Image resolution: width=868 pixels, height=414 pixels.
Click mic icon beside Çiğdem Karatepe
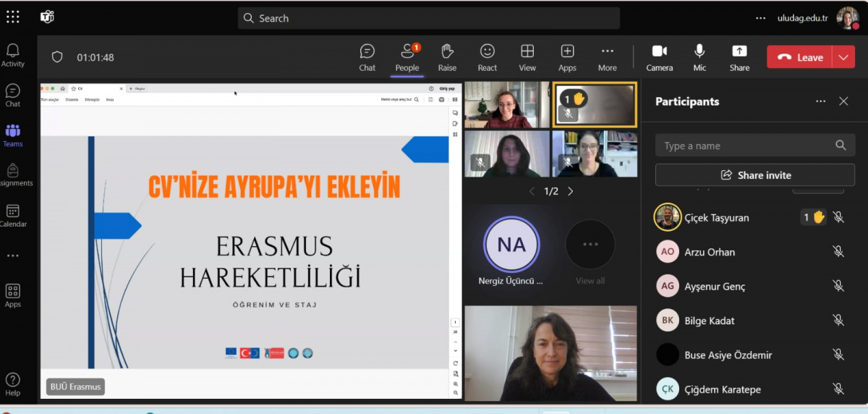838,389
